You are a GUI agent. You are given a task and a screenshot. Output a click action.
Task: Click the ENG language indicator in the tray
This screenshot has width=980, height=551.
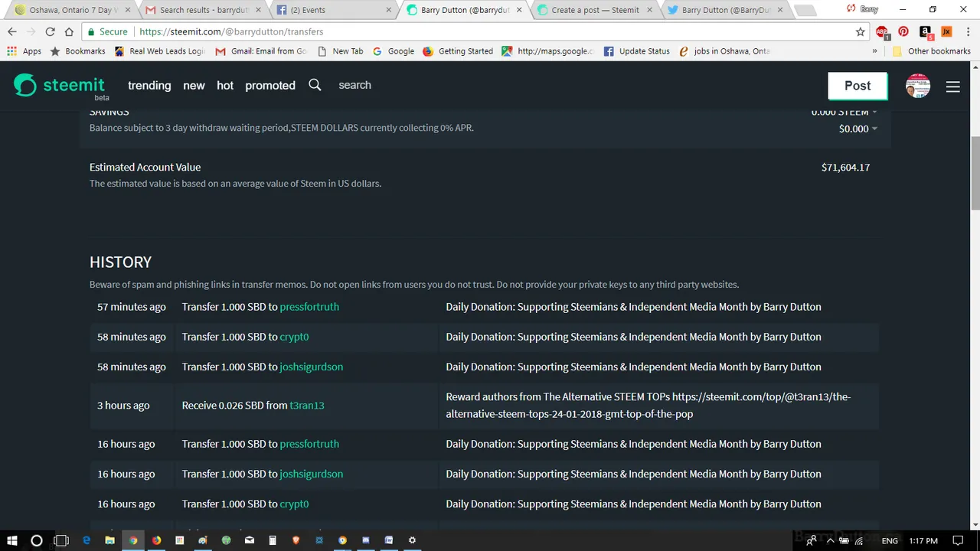(890, 540)
